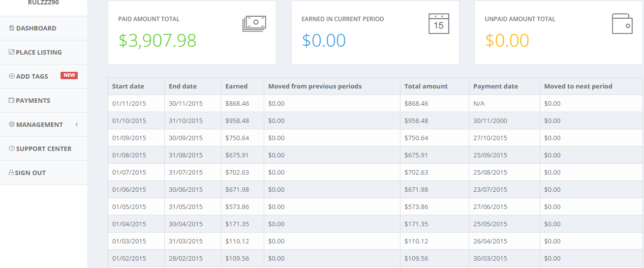The image size is (644, 268).
Task: Open the Payments menu item
Action: tap(33, 100)
